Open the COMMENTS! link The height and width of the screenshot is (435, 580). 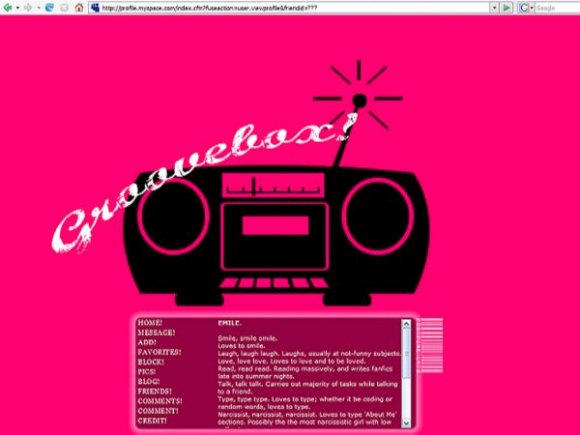click(160, 401)
